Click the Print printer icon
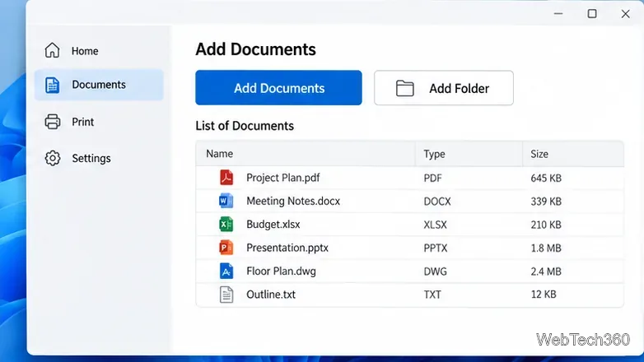This screenshot has height=362, width=644. 53,122
